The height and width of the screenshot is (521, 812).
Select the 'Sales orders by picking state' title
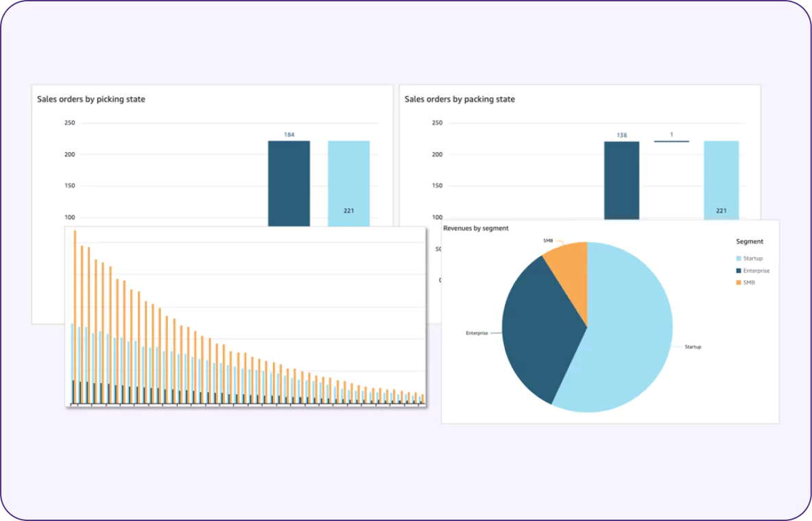91,99
